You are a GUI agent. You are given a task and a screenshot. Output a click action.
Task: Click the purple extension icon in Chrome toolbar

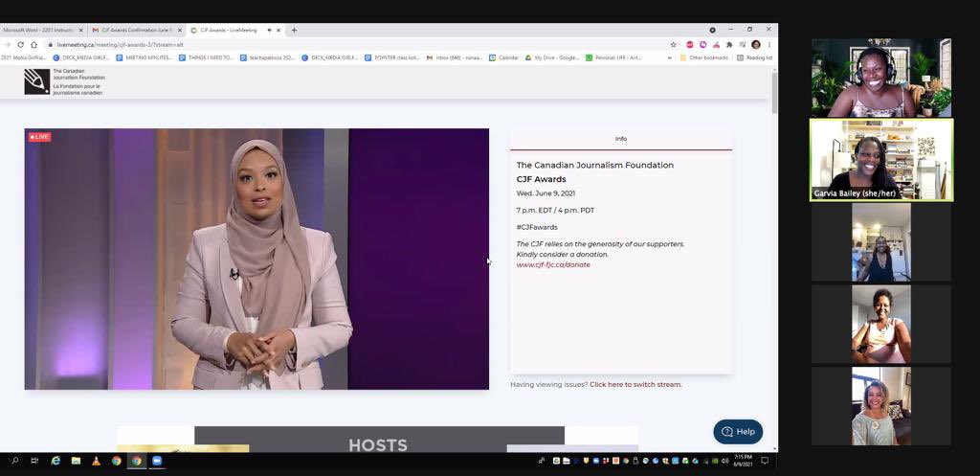[x=703, y=44]
